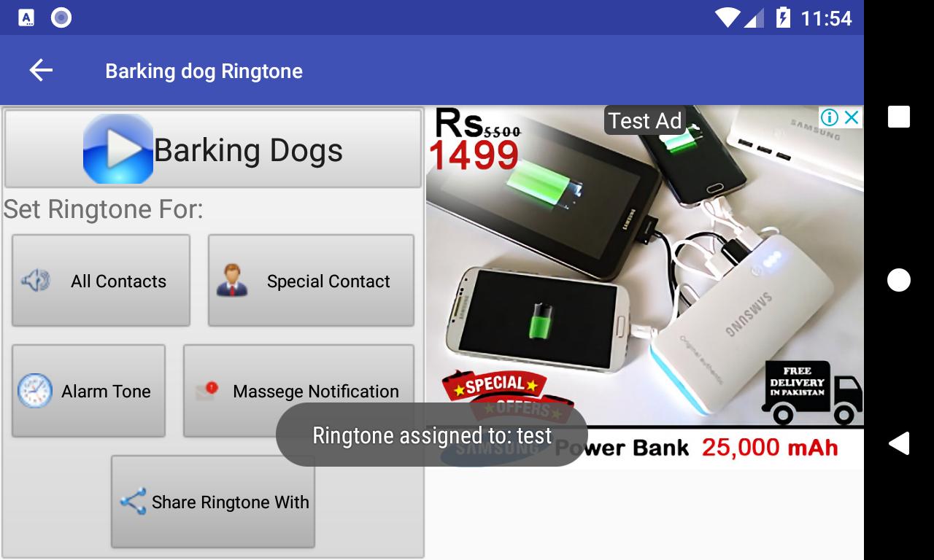Tap Android Back navigation triangle
Viewport: 934px width, 560px height.
click(899, 443)
